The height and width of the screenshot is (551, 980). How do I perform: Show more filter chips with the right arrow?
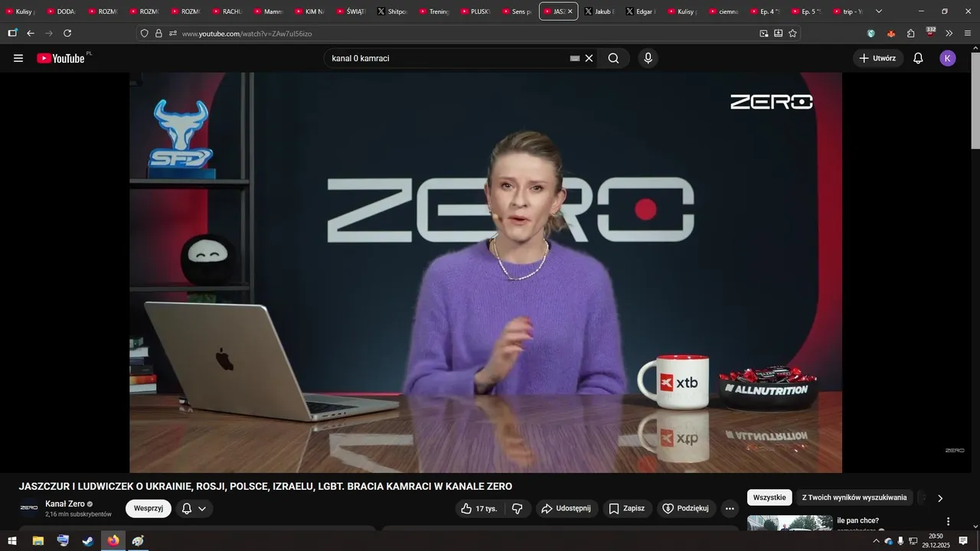pos(940,497)
